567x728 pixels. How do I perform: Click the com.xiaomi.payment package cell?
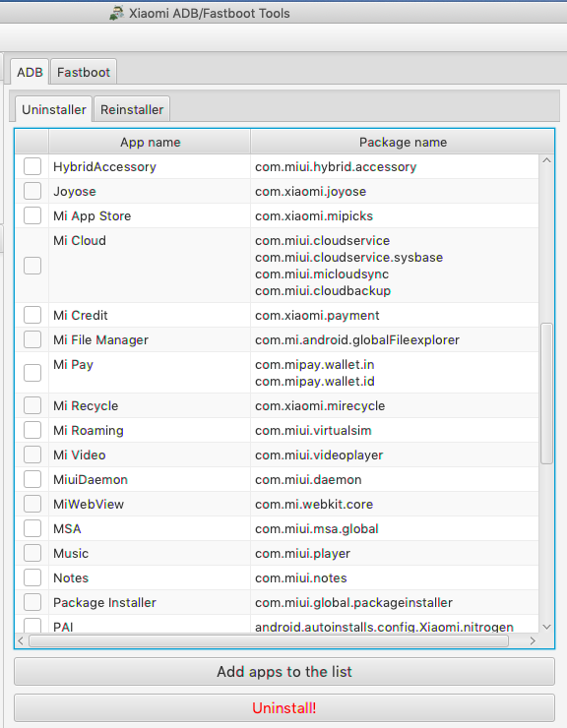pos(395,315)
